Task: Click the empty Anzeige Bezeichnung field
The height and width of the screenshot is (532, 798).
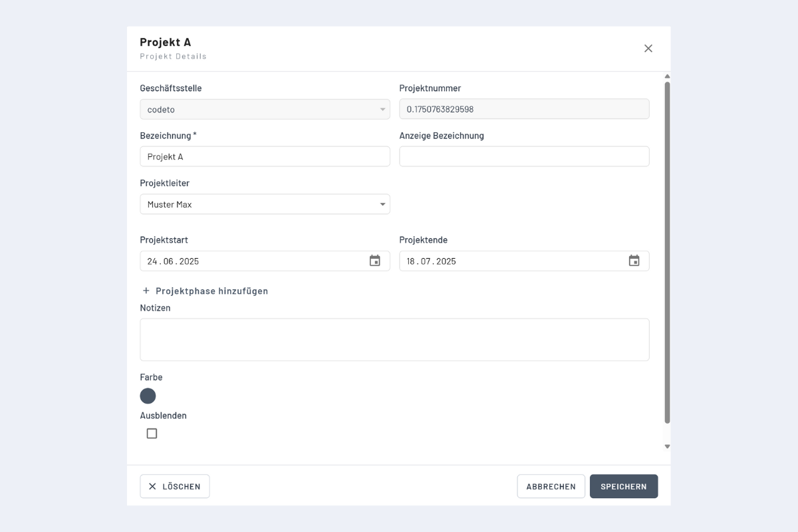Action: tap(524, 157)
